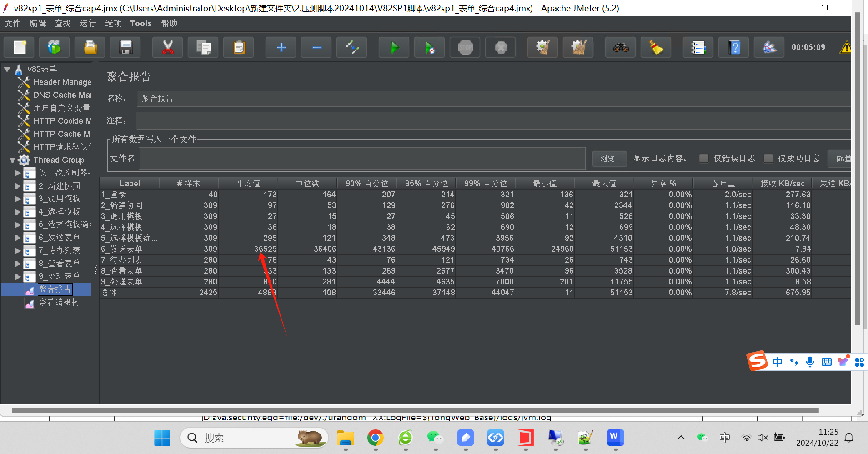Open the Function Helper list icon
This screenshot has width=868, height=454.
pos(698,47)
